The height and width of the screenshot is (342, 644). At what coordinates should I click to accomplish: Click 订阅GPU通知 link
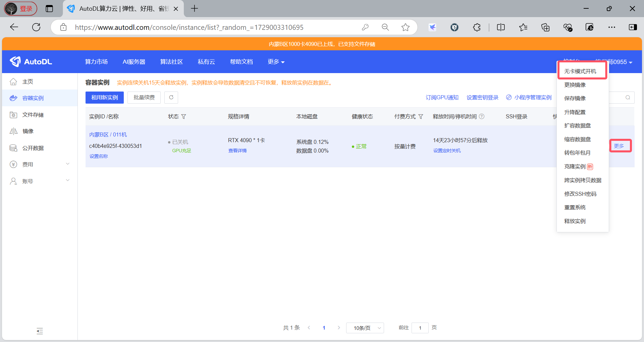[442, 98]
